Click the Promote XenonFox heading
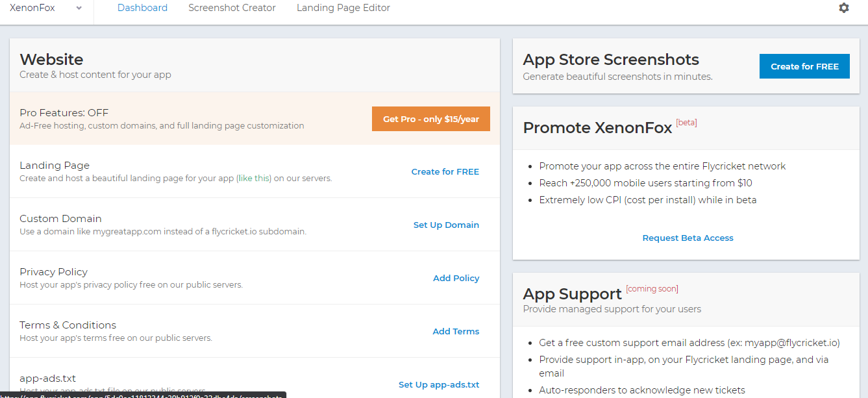 [597, 128]
